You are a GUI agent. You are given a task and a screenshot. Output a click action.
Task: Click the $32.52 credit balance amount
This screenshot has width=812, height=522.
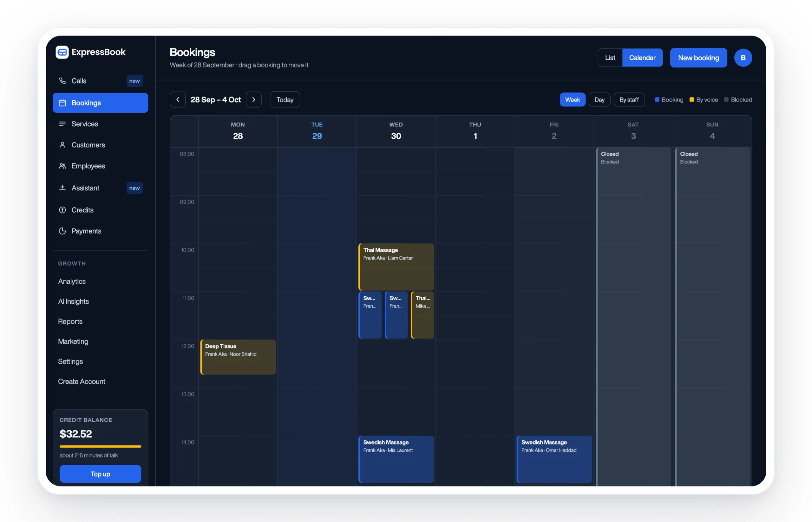pos(75,434)
